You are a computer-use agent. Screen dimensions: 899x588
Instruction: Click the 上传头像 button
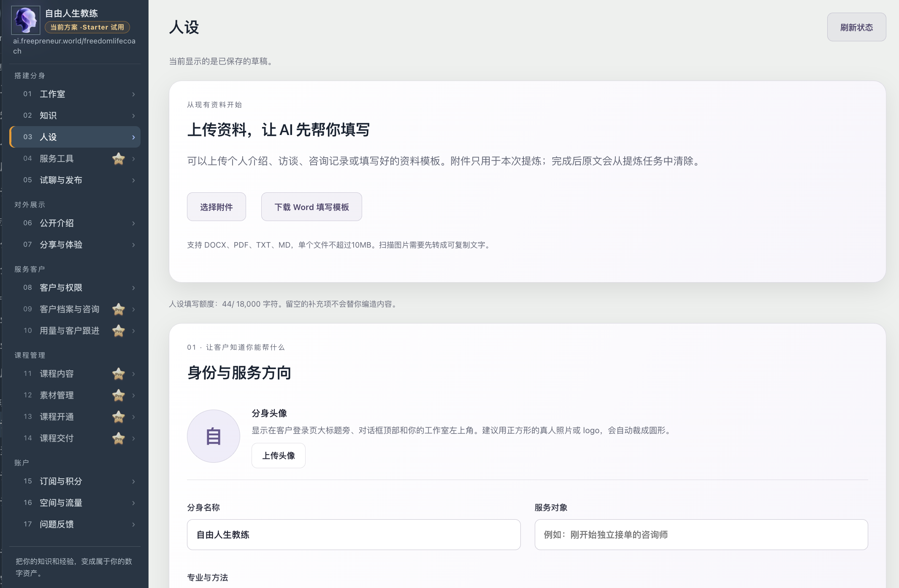(279, 456)
